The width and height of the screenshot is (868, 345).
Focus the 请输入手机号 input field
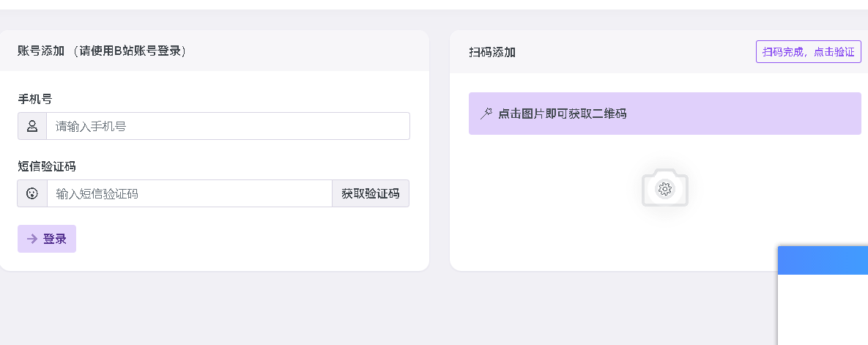228,126
